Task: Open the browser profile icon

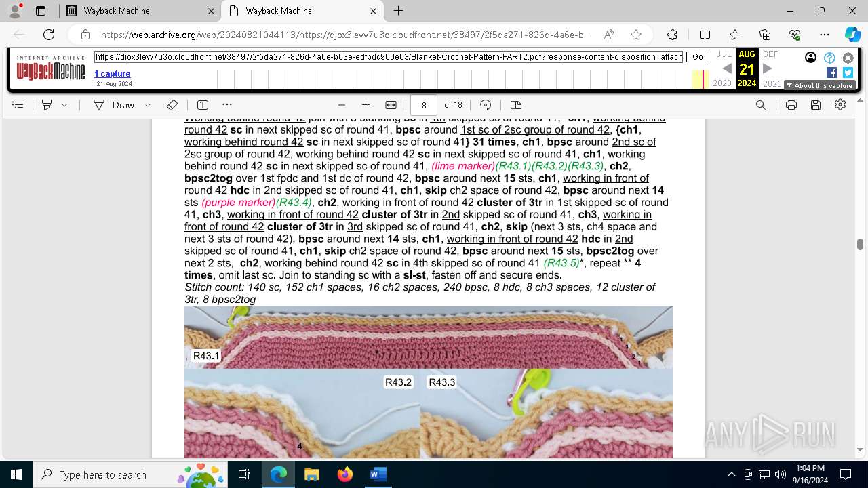Action: pyautogui.click(x=15, y=11)
